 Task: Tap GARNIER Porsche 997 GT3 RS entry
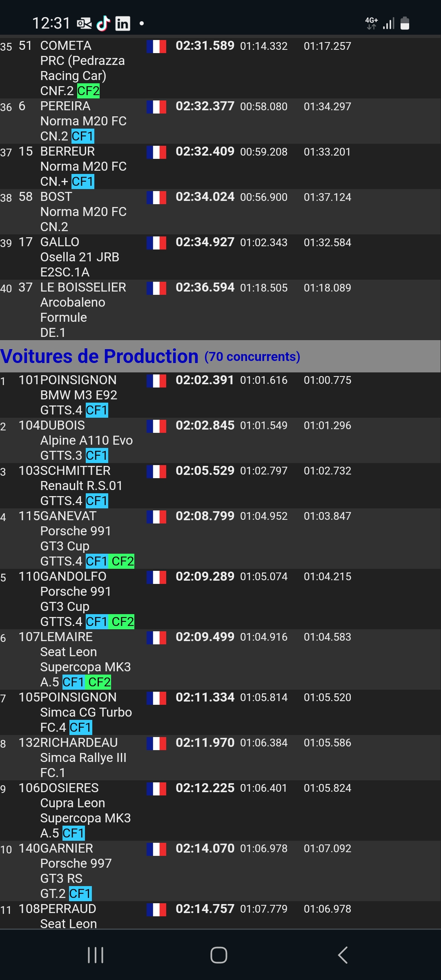[x=220, y=871]
